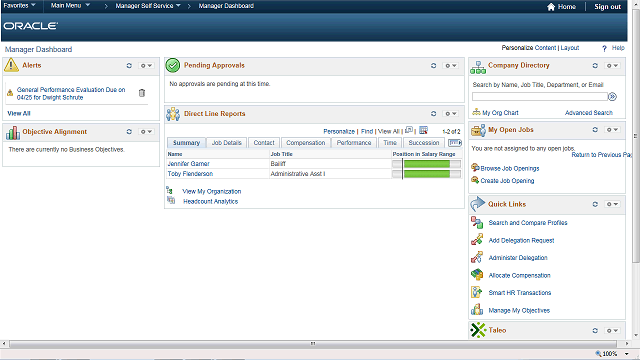Click the Company Directory search field
The image size is (640, 360).
click(540, 97)
